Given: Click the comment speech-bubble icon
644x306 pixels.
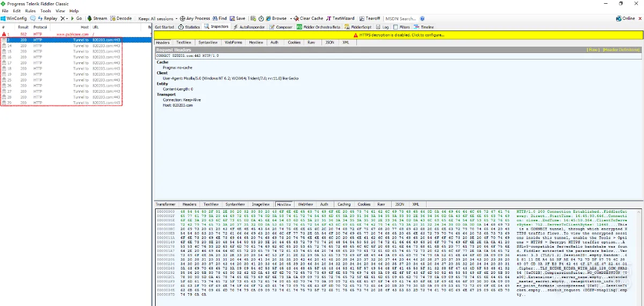Looking at the screenshot, I should click(x=33, y=18).
